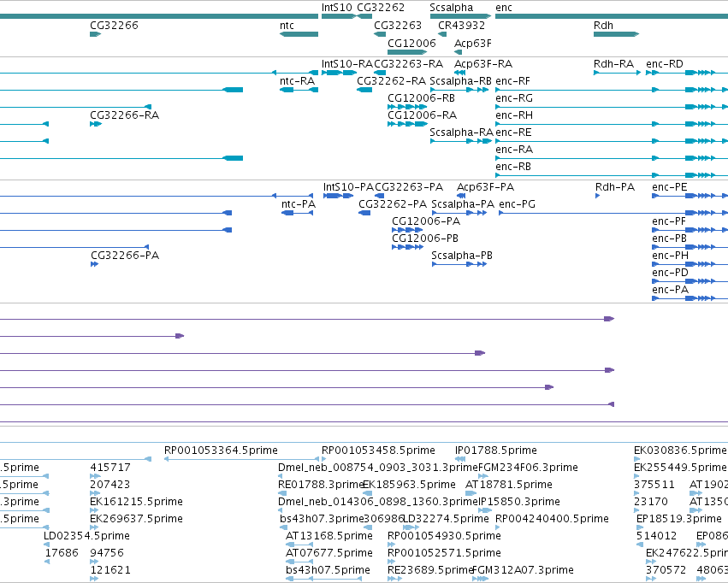Click the Scsalpha gene bar

coord(460,17)
